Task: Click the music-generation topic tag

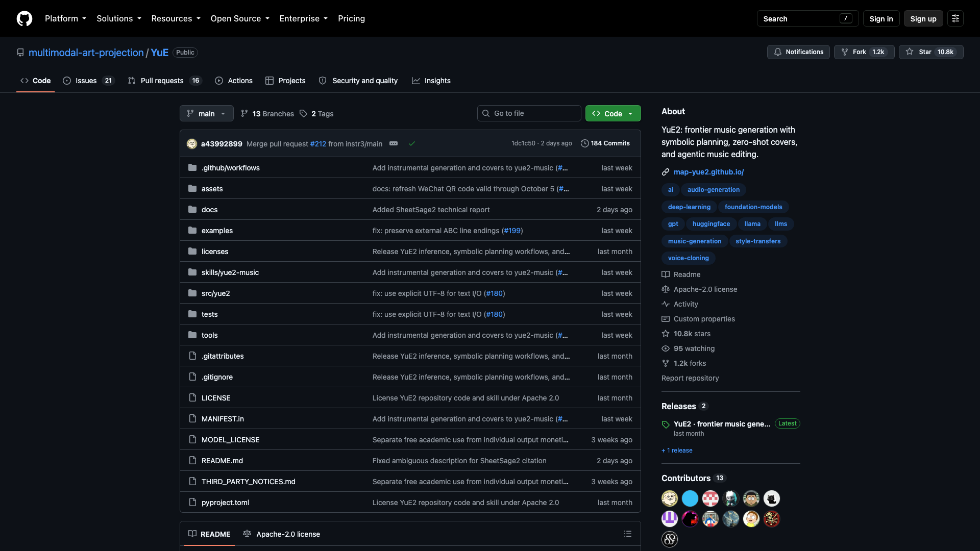Action: coord(694,241)
